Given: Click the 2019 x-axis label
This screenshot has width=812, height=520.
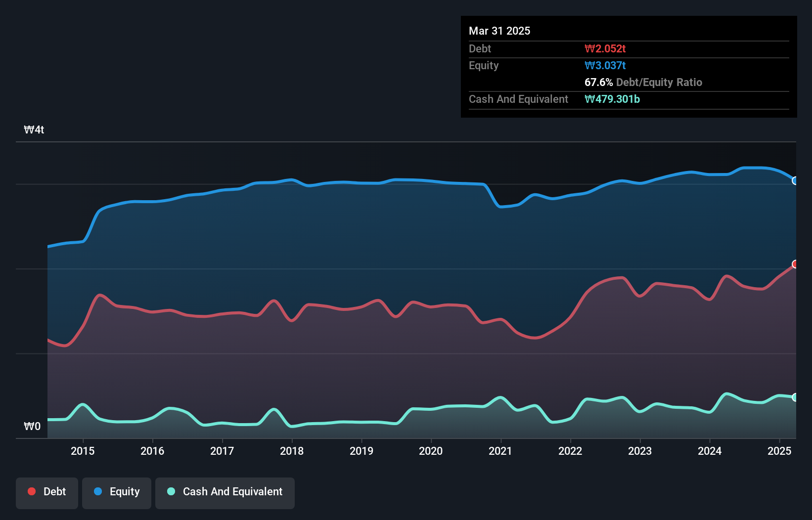Looking at the screenshot, I should coord(361,451).
